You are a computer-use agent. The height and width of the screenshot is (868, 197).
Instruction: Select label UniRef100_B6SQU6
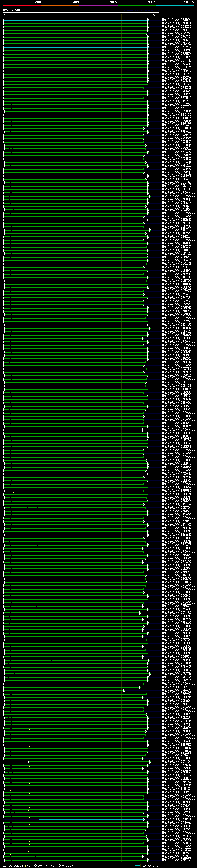176,121
